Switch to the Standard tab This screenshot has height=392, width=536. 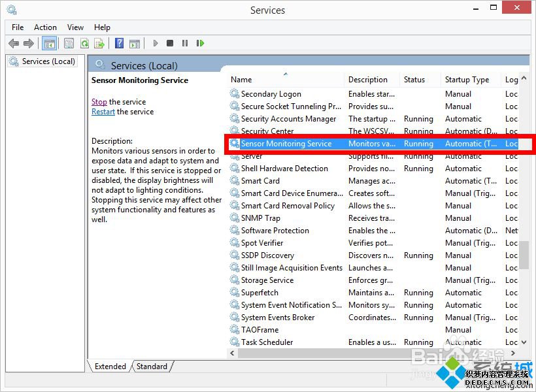152,367
